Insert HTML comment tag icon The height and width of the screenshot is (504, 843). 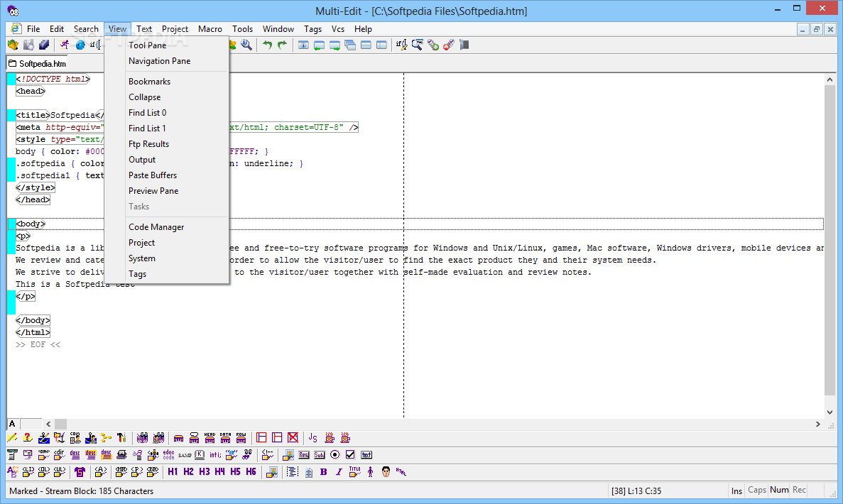coord(267,455)
